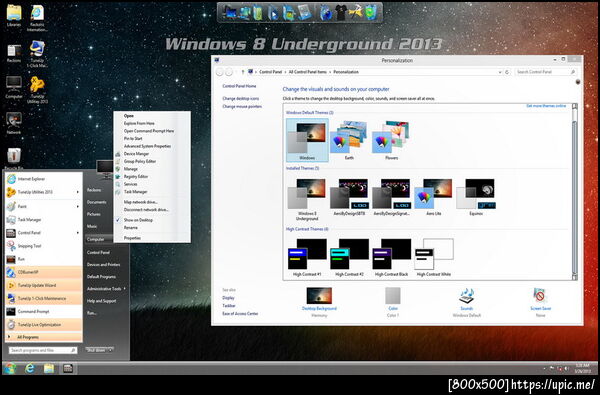Apply the High Contrast White theme
This screenshot has height=395, width=600.
pyautogui.click(x=434, y=257)
